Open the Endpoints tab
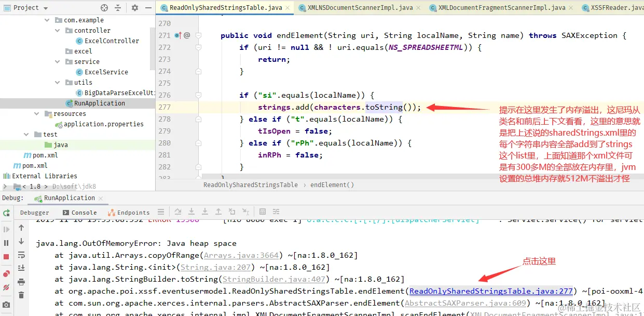The height and width of the screenshot is (316, 644). (x=129, y=213)
